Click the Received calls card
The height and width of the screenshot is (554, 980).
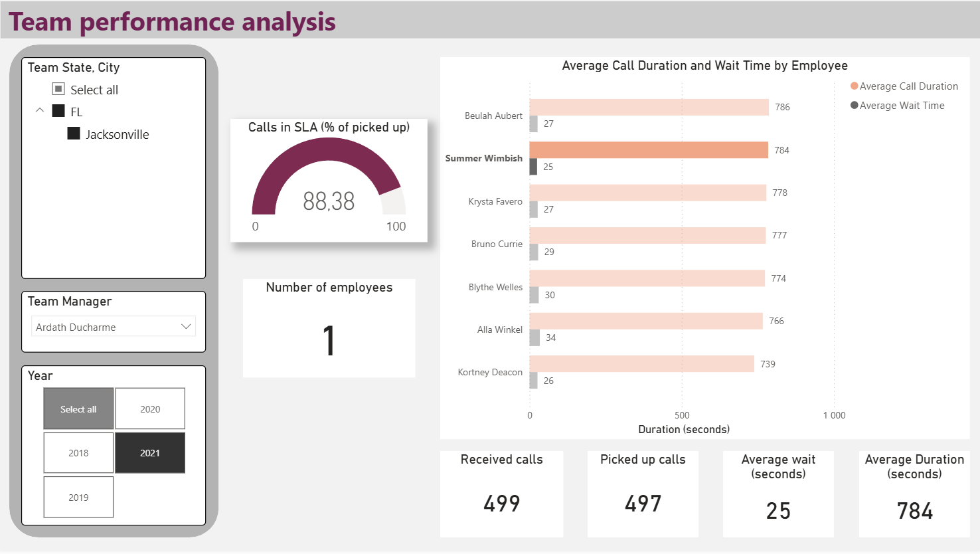(501, 494)
